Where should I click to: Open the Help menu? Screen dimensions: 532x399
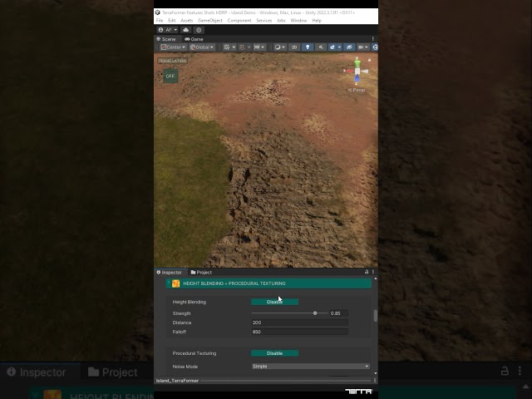[x=317, y=20]
